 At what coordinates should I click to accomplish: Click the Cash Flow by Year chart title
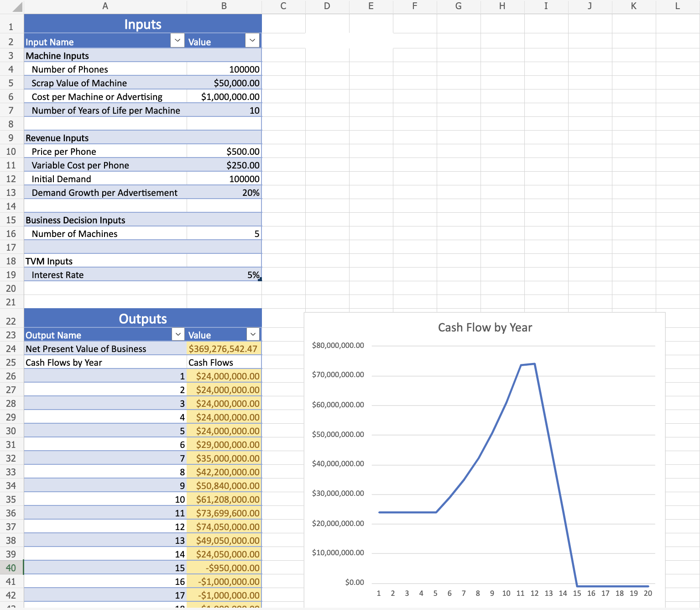(x=485, y=327)
